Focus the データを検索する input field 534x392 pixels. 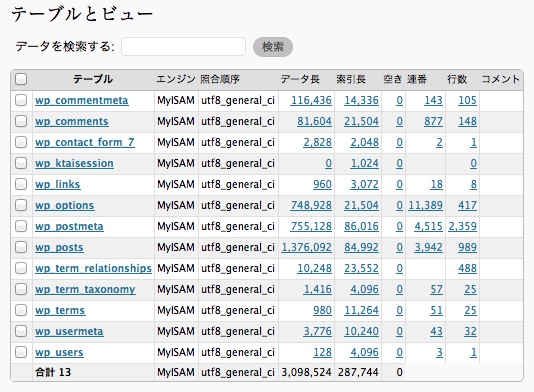184,47
